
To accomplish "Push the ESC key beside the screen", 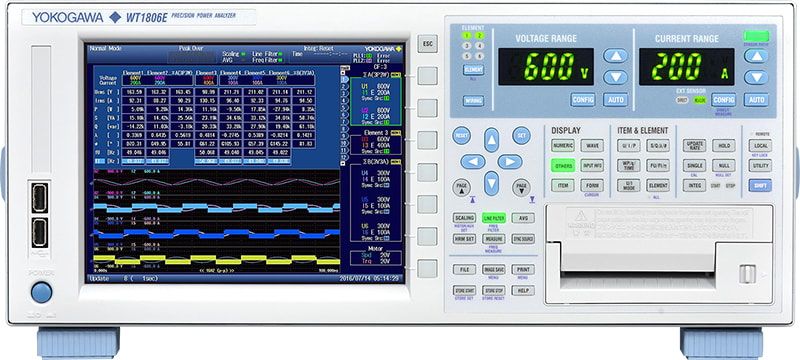I will click(427, 44).
